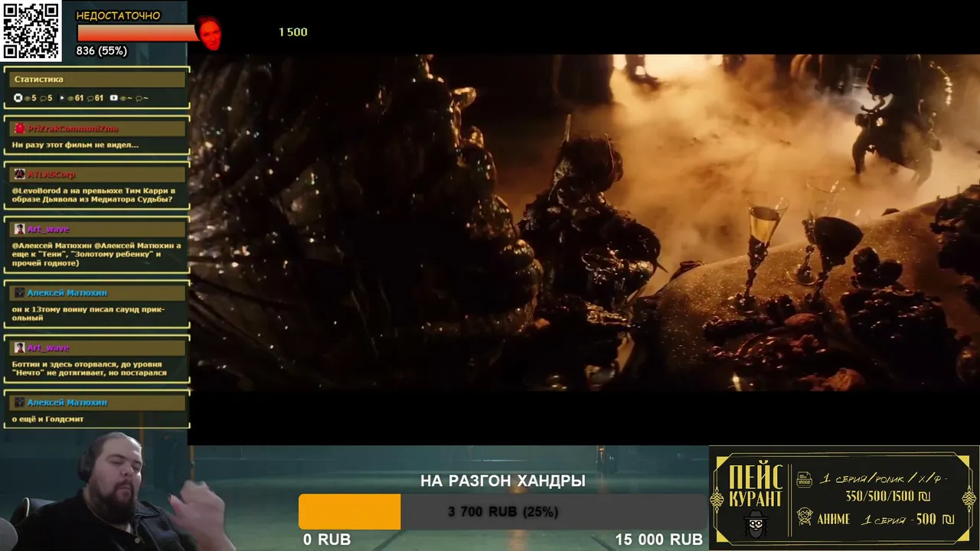
Task: Click message "Ни разу этот фильм не видел..."
Action: pyautogui.click(x=75, y=145)
